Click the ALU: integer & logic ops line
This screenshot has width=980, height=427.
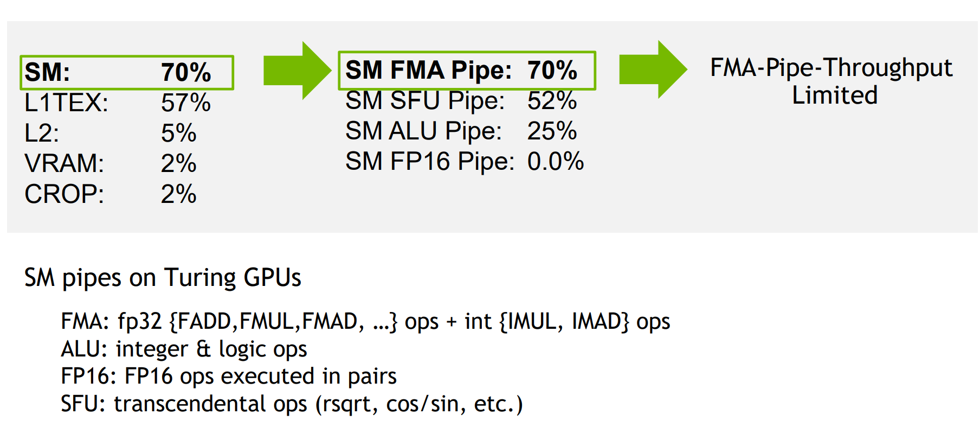click(x=184, y=349)
